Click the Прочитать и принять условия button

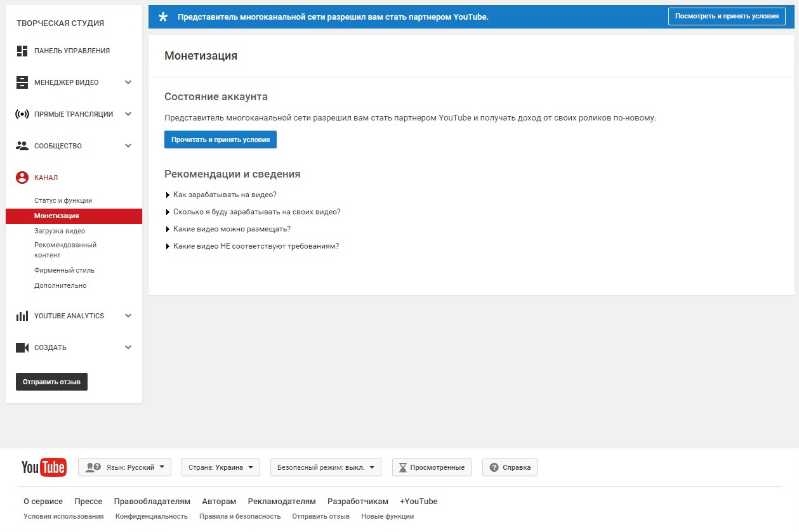[x=220, y=139]
